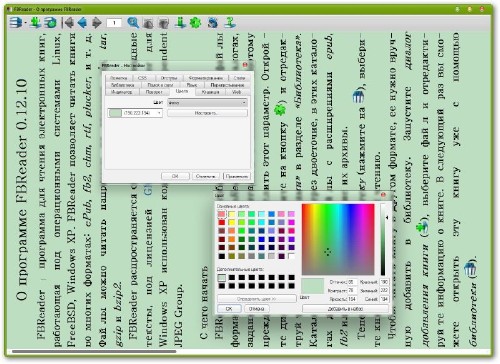Click the add to custom colors button
This screenshot has height=364, width=500.
pos(345,309)
